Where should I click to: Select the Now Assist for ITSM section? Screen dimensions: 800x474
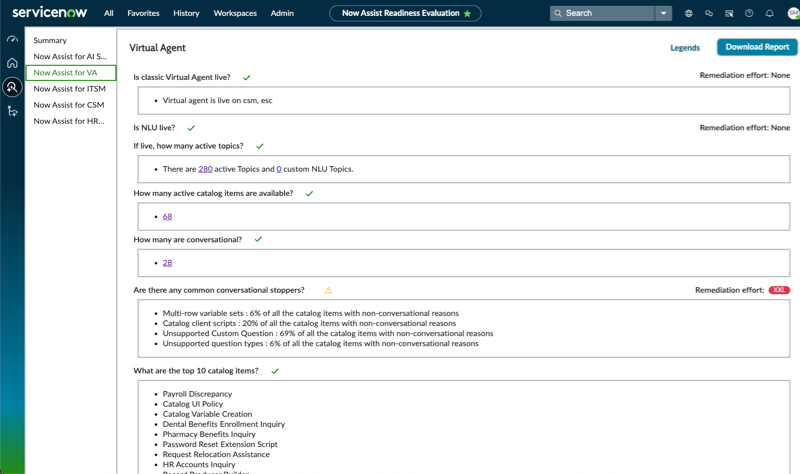pyautogui.click(x=69, y=89)
